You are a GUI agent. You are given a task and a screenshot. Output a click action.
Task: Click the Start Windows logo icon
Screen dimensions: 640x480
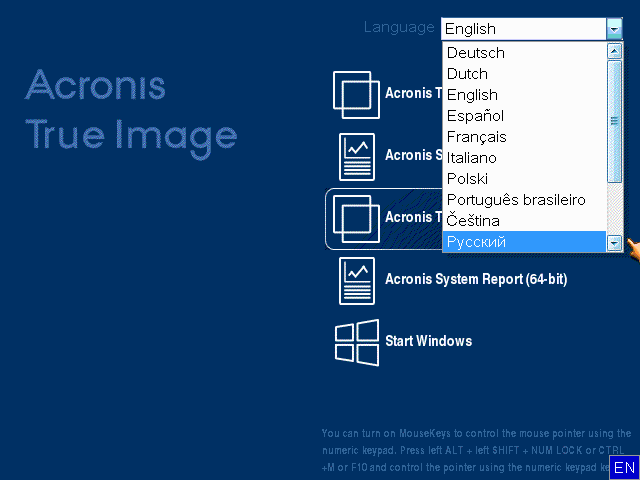coord(357,342)
